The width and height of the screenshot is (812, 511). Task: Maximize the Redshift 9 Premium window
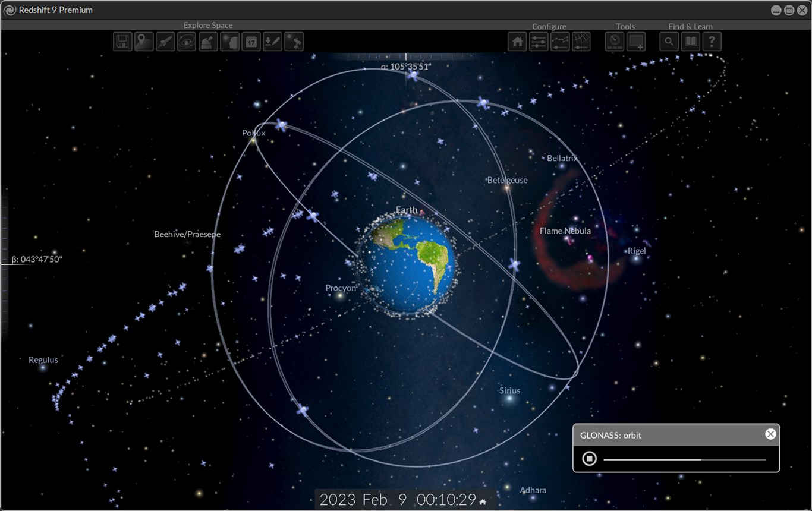click(789, 10)
